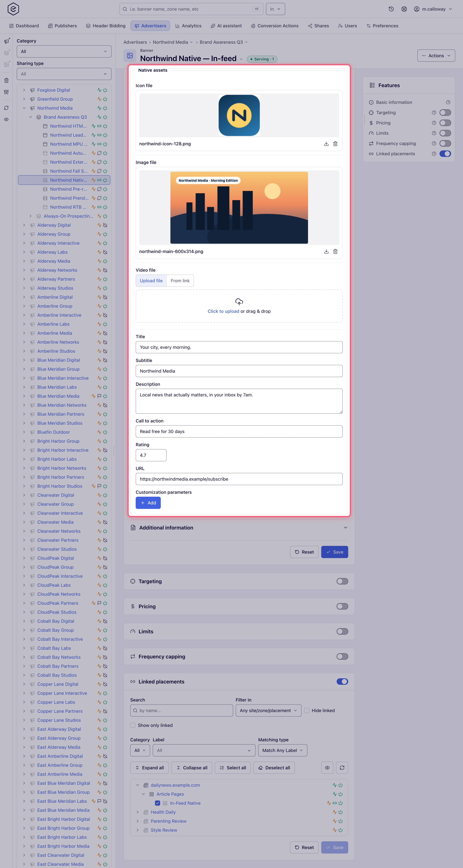Viewport: 463px width, 868px height.
Task: Uncheck the In-Feed Native placement
Action: click(157, 803)
